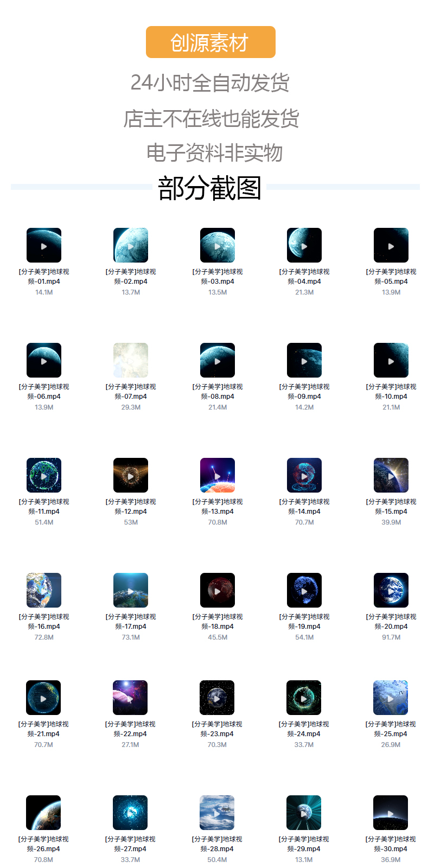
Task: Click the 70.8M size under 频-13.mp4
Action: pyautogui.click(x=218, y=522)
